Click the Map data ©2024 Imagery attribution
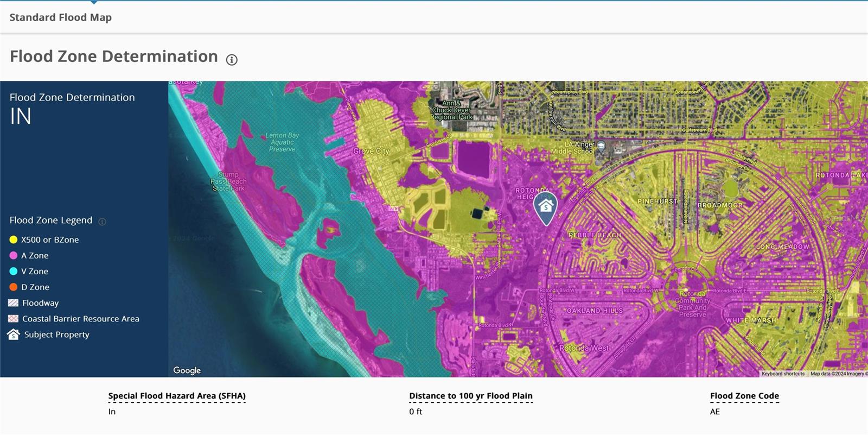This screenshot has width=868, height=435. (x=838, y=374)
